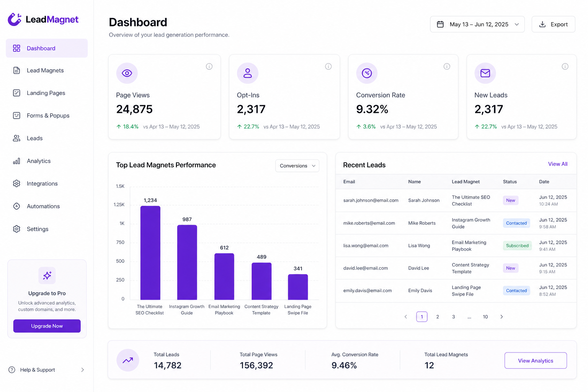Click the Instagram Growth Guide bar (987)
588x392 pixels.
187,262
